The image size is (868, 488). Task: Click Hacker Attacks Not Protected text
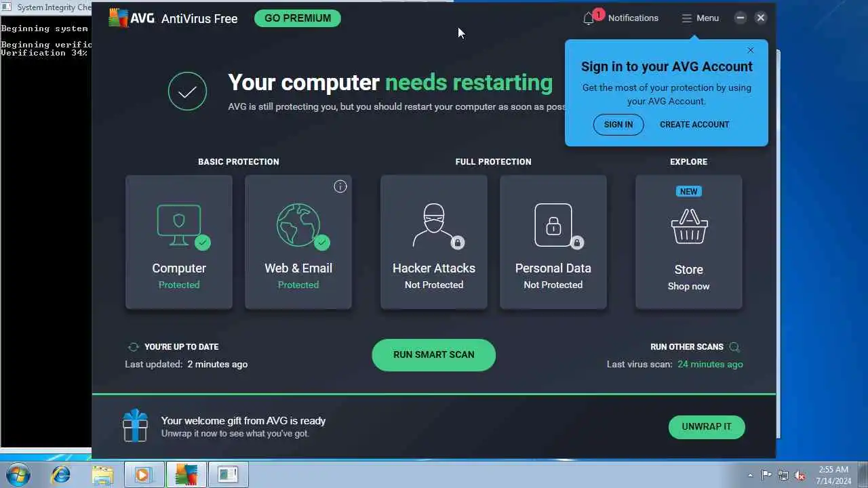click(434, 285)
